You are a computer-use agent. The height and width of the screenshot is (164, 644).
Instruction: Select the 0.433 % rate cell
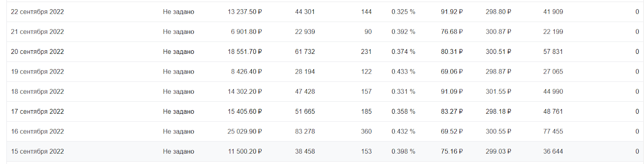click(403, 72)
